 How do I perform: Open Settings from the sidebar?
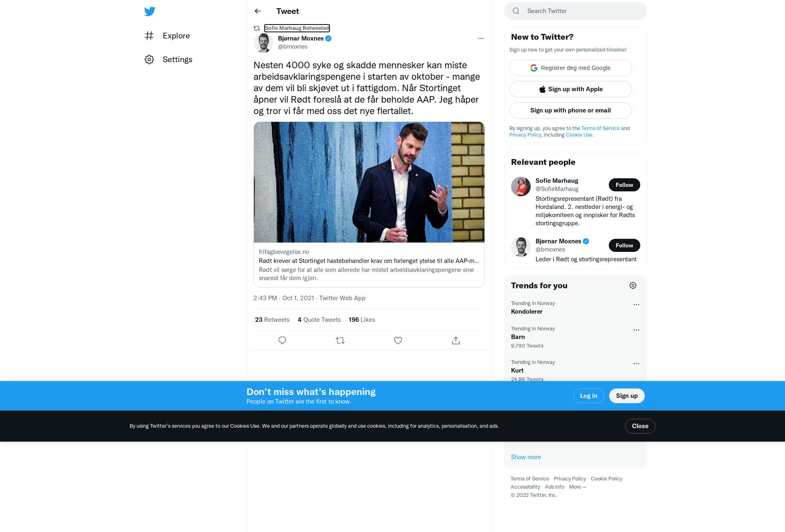tap(168, 59)
